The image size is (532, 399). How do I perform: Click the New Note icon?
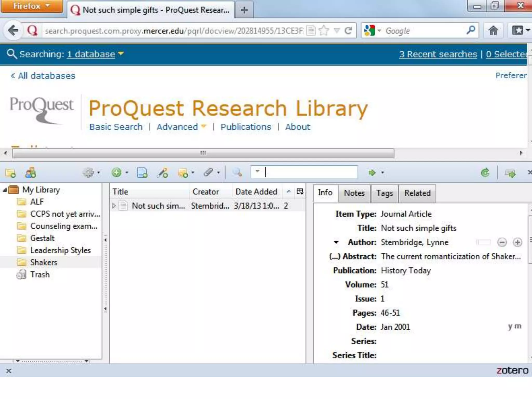click(183, 173)
